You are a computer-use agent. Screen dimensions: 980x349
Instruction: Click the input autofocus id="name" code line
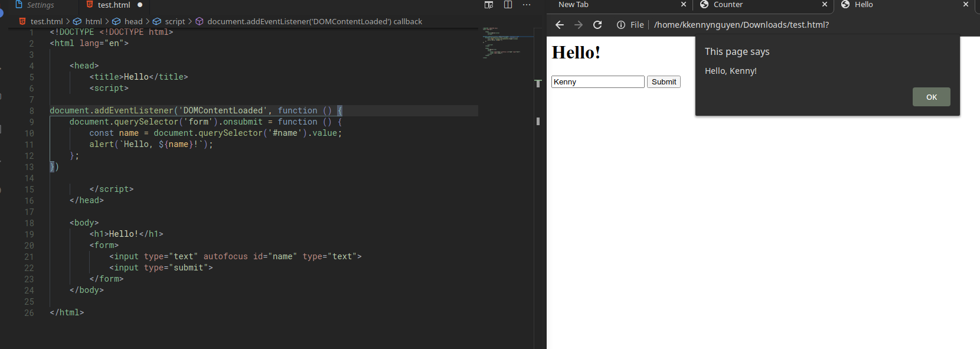pos(236,257)
